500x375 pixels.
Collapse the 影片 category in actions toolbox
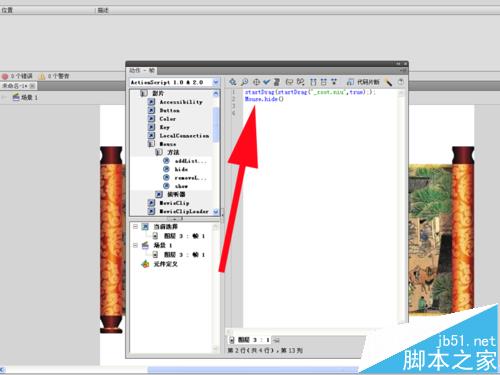tap(144, 93)
